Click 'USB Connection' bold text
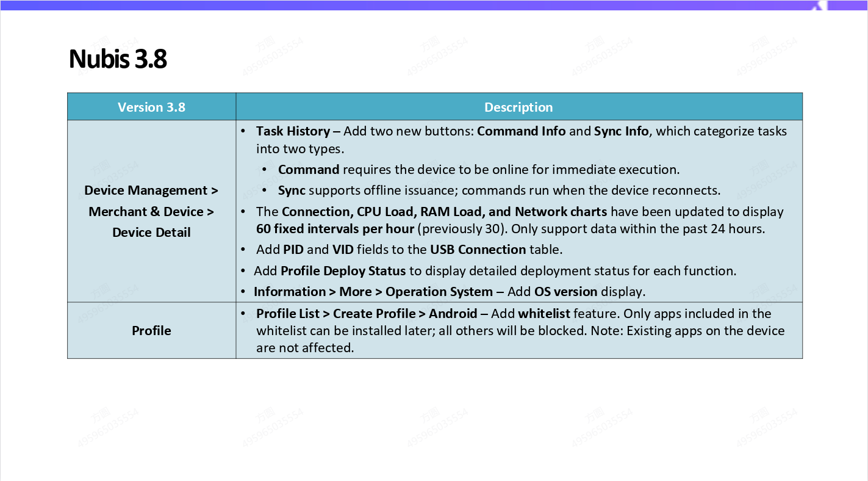The image size is (868, 481). [x=478, y=249]
